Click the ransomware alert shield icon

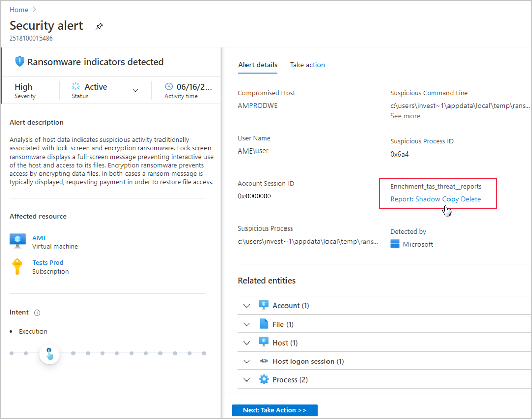pyautogui.click(x=20, y=62)
